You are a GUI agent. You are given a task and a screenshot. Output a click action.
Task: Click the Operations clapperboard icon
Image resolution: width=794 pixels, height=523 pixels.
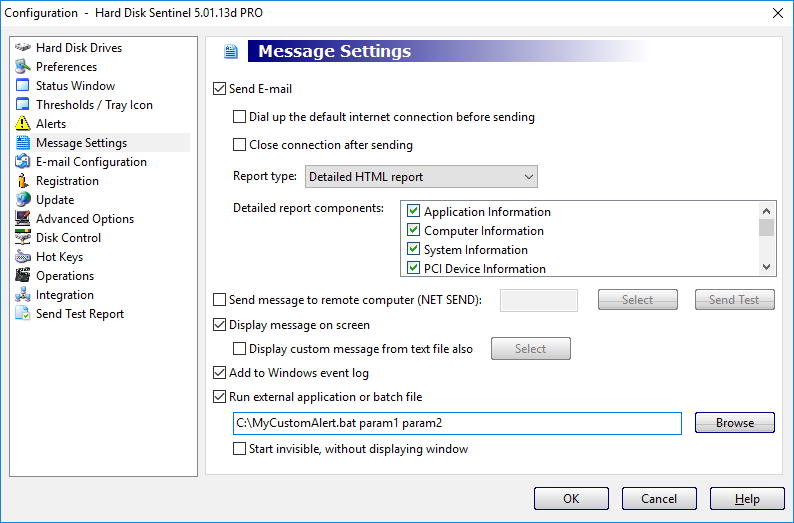[x=23, y=275]
